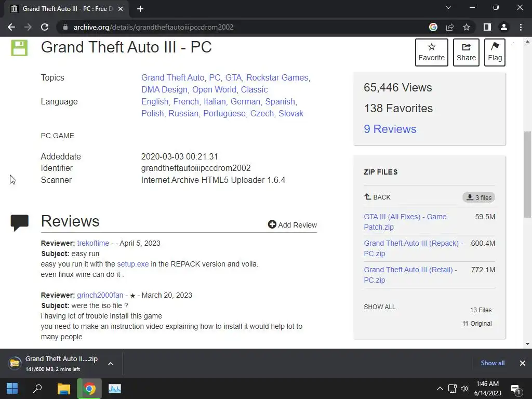Select the Slovak language link
The image size is (532, 399).
point(291,113)
